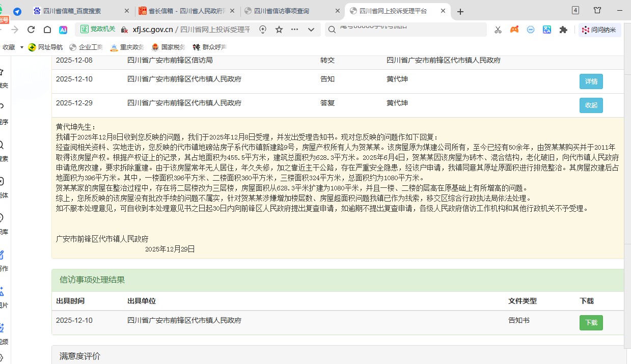Open the AI assistant toolbar icon
Screen dimensions: 631x364
[x=63, y=30]
